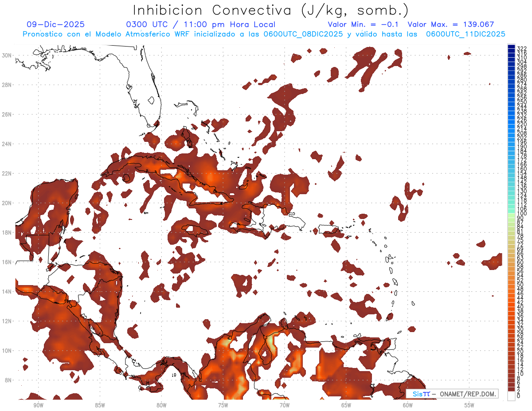
Task: Click the "80W" longitude label
Action: (x=161, y=405)
